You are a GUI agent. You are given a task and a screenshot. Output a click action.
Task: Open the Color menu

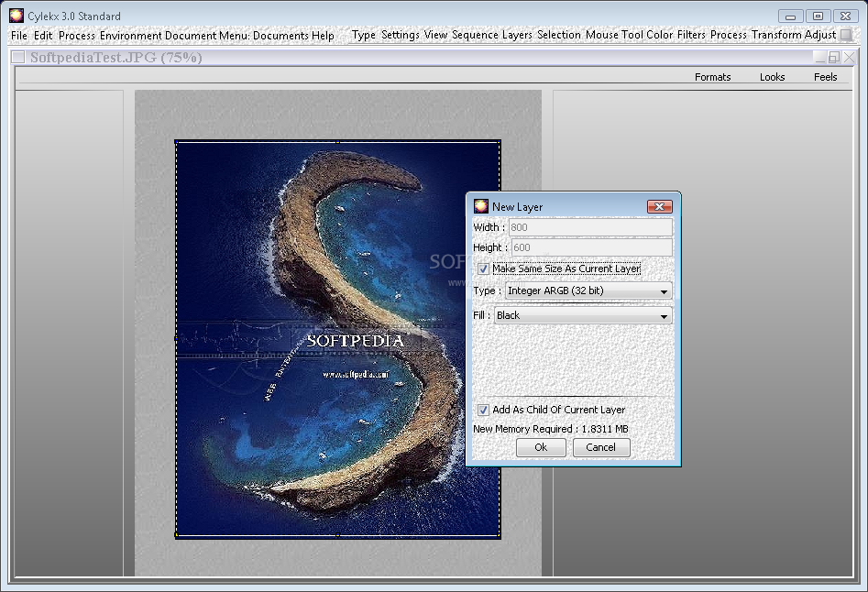point(659,35)
